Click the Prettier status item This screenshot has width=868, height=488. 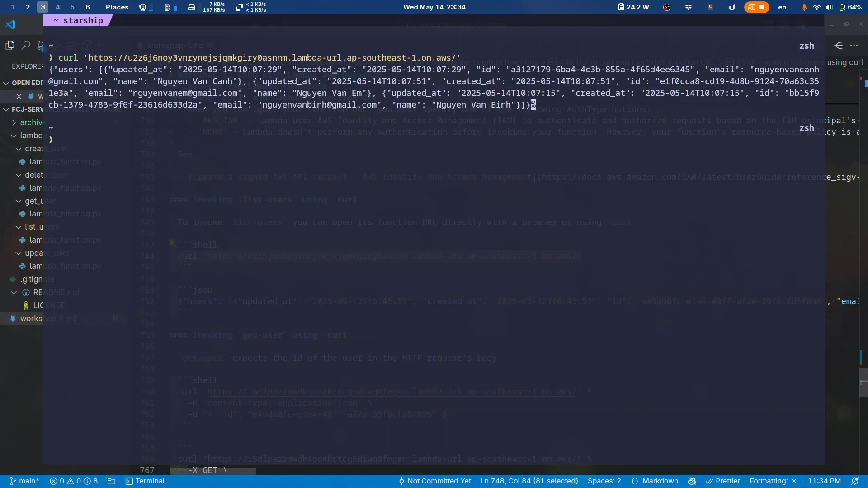(x=723, y=481)
